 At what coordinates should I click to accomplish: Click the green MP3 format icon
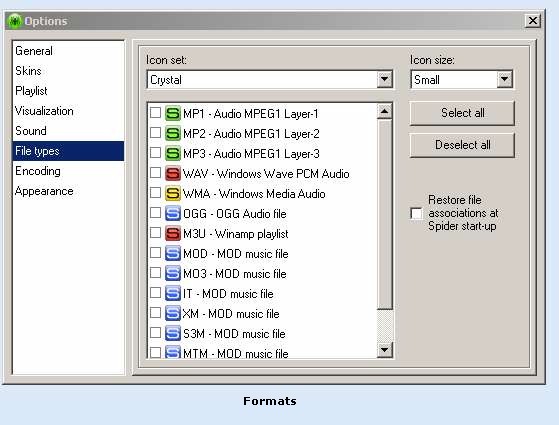click(173, 153)
